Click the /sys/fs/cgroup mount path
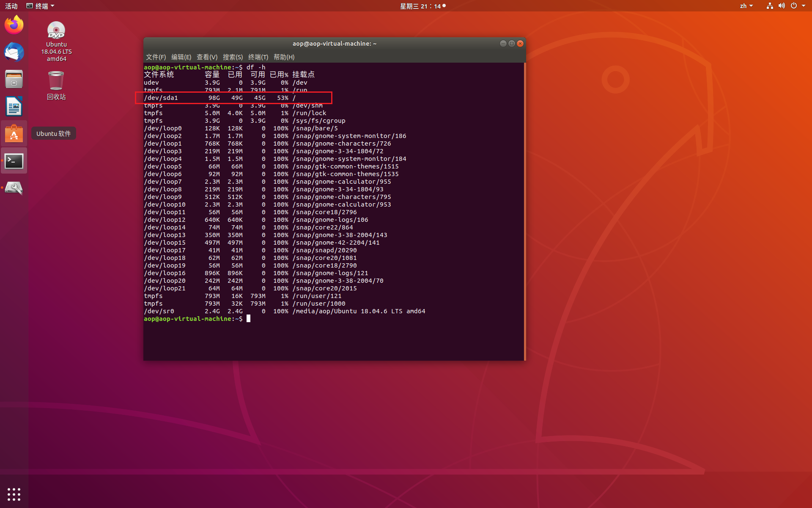 [x=319, y=121]
